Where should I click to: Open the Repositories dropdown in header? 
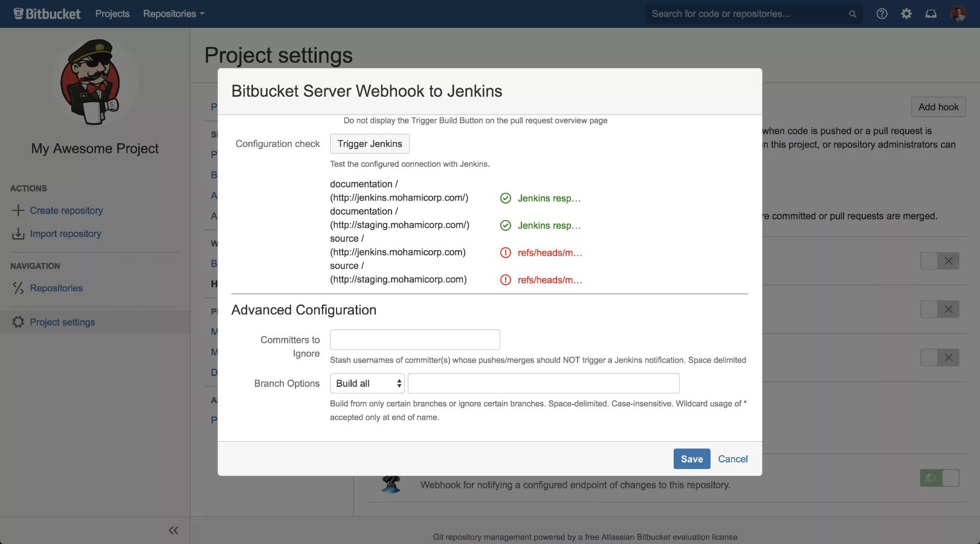pyautogui.click(x=174, y=14)
